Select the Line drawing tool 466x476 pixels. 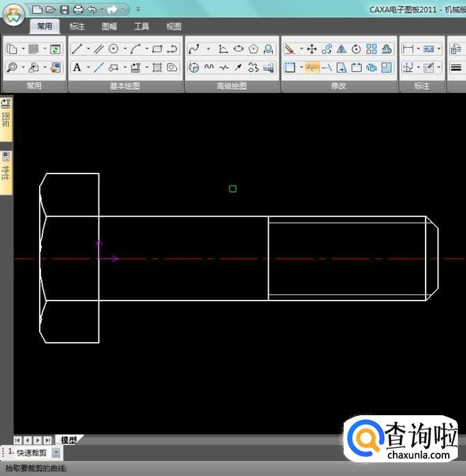pyautogui.click(x=77, y=49)
